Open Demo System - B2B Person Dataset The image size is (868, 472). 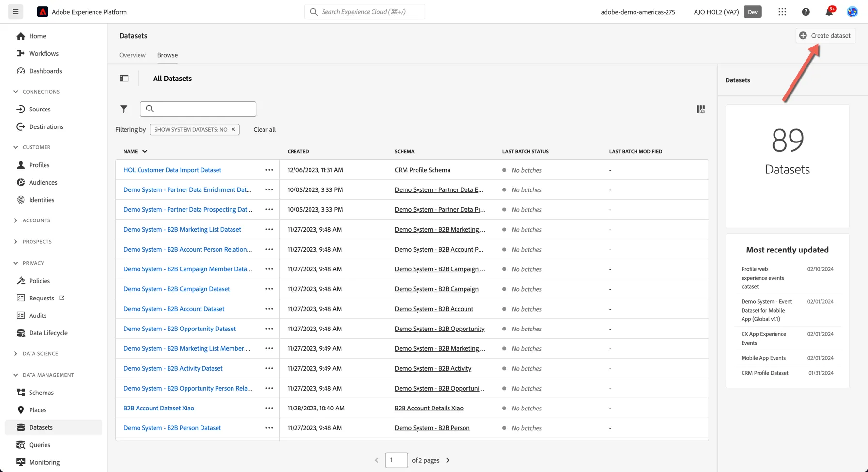coord(172,428)
